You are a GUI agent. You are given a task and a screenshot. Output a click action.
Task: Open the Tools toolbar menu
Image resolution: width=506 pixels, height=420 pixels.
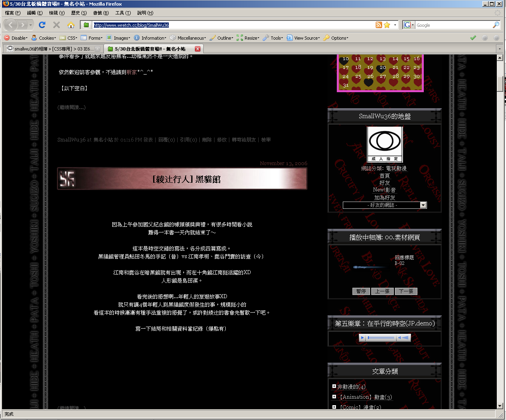pyautogui.click(x=273, y=38)
